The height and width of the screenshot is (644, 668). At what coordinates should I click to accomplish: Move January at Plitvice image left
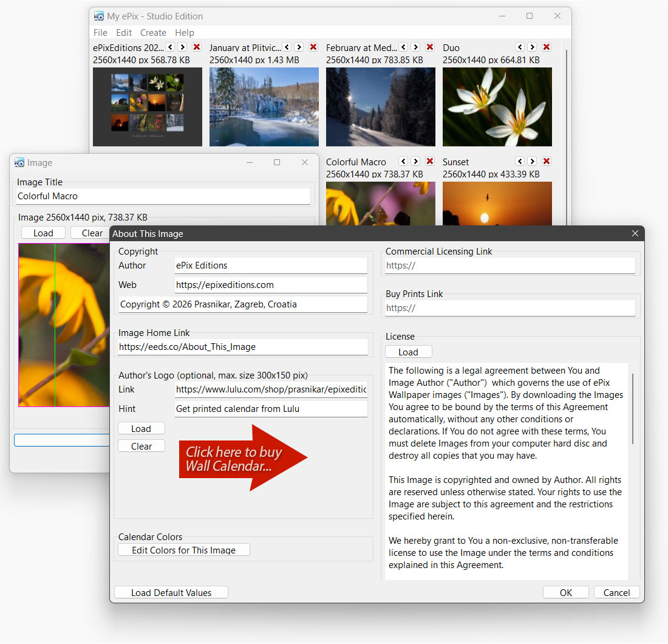[x=287, y=47]
